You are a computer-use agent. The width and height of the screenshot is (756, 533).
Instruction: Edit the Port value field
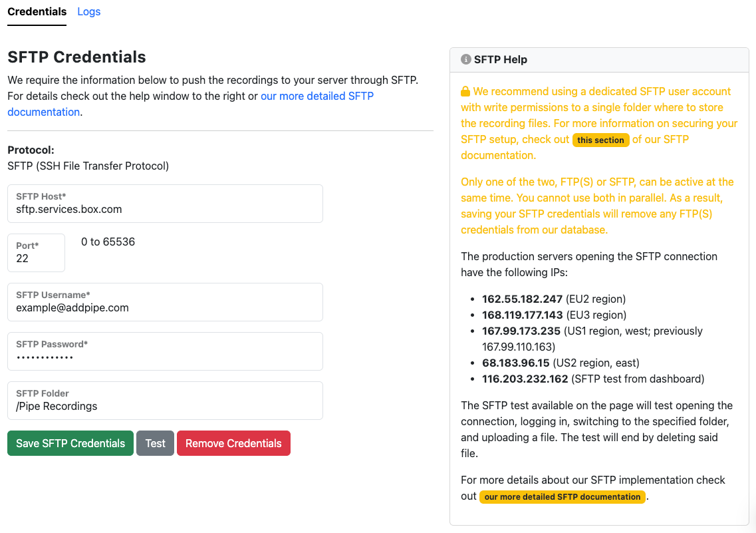36,253
